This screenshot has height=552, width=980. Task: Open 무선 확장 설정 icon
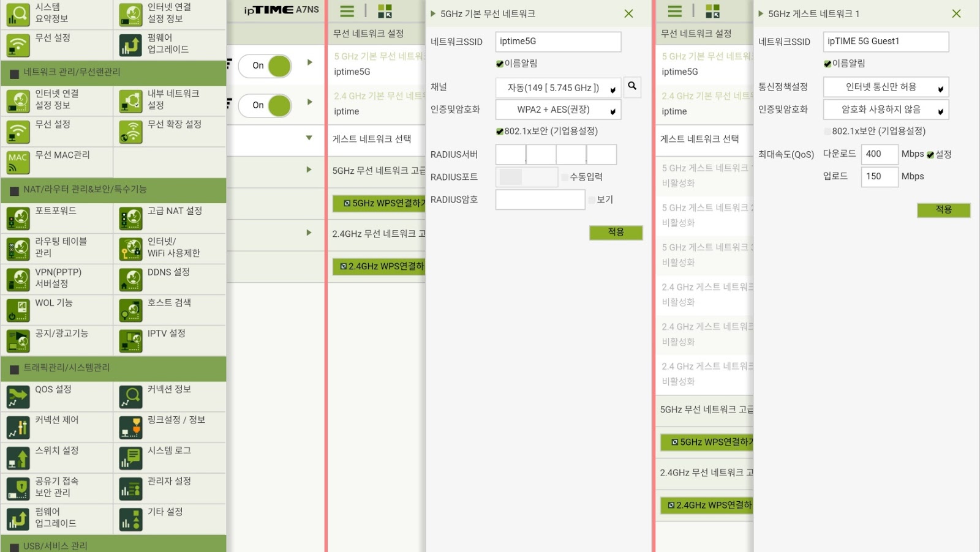point(131,132)
